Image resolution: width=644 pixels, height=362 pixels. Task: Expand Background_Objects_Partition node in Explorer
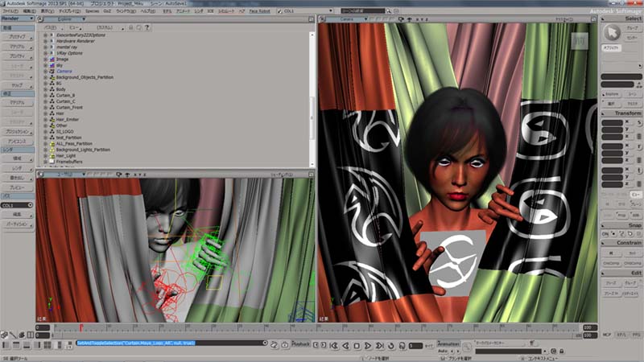(x=45, y=77)
